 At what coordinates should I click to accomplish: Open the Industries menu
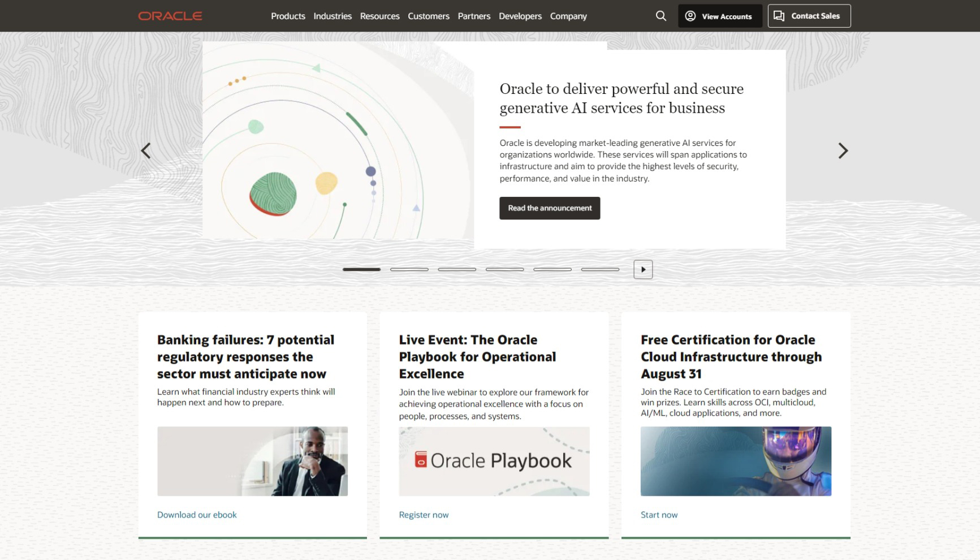point(333,16)
